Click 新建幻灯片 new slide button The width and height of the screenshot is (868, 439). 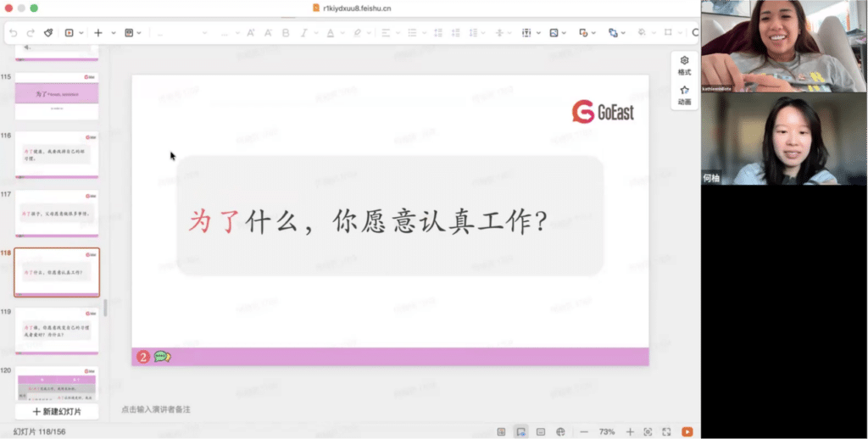[x=57, y=412]
